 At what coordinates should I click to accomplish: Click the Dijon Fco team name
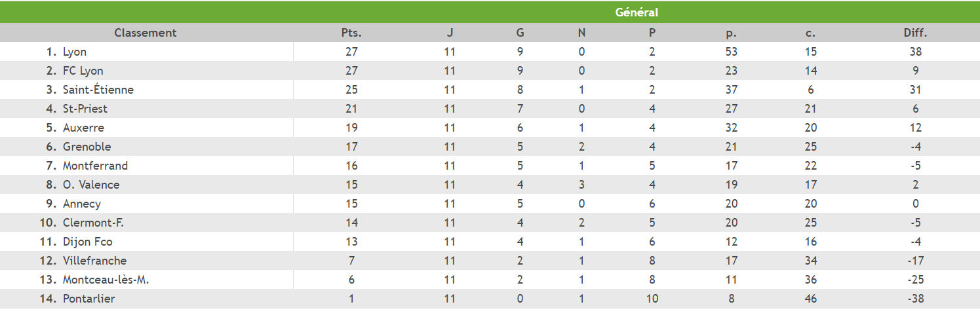point(87,242)
